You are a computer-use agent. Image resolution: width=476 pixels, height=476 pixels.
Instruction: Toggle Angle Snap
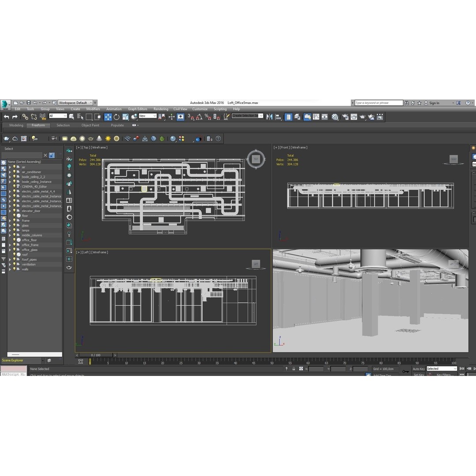[x=199, y=117]
